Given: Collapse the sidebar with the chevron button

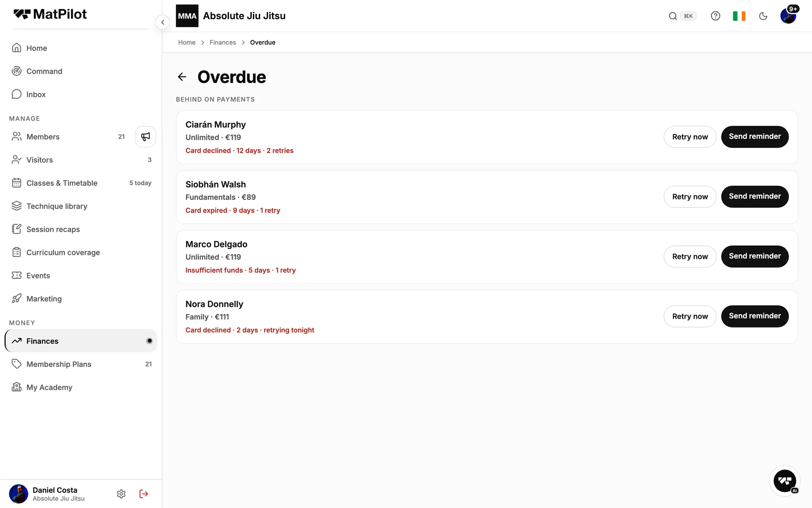Looking at the screenshot, I should [162, 22].
